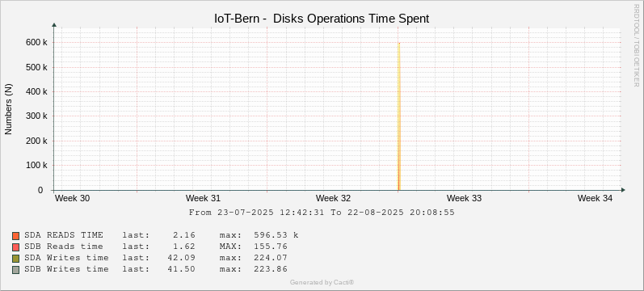Click the SDA Writes time olive swatch

click(16, 259)
